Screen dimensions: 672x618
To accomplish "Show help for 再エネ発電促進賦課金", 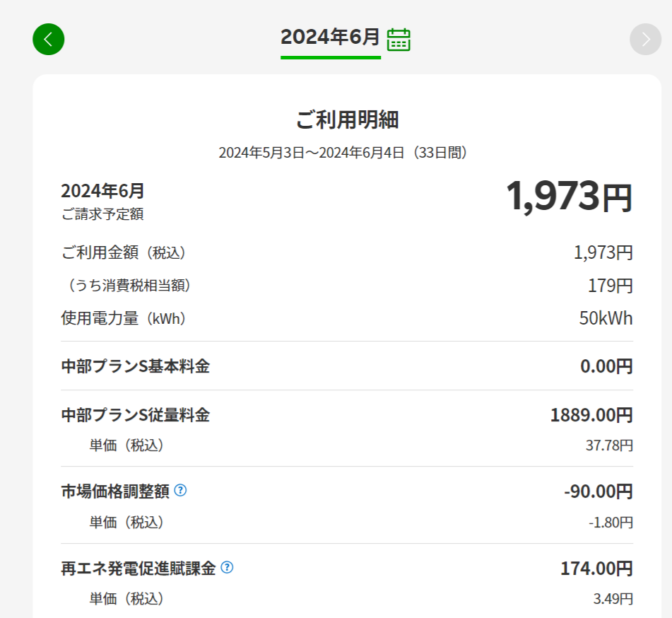I will [227, 567].
